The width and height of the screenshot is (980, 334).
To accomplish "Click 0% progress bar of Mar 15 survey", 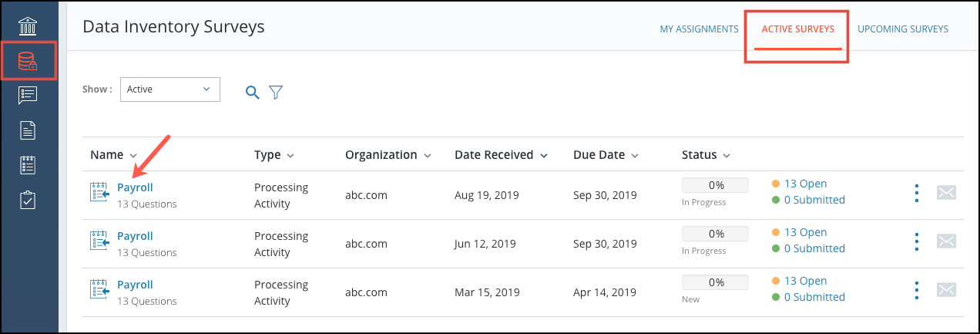I will coord(715,282).
